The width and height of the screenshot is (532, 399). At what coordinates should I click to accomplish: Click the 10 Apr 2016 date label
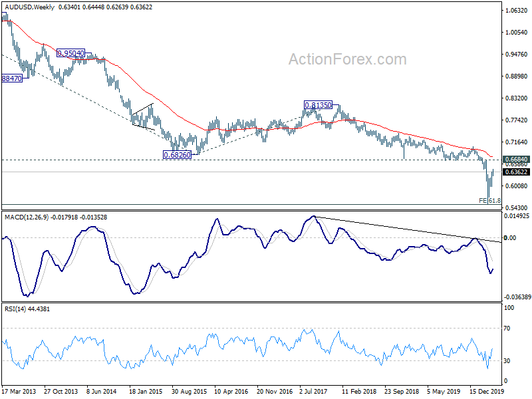(x=231, y=391)
